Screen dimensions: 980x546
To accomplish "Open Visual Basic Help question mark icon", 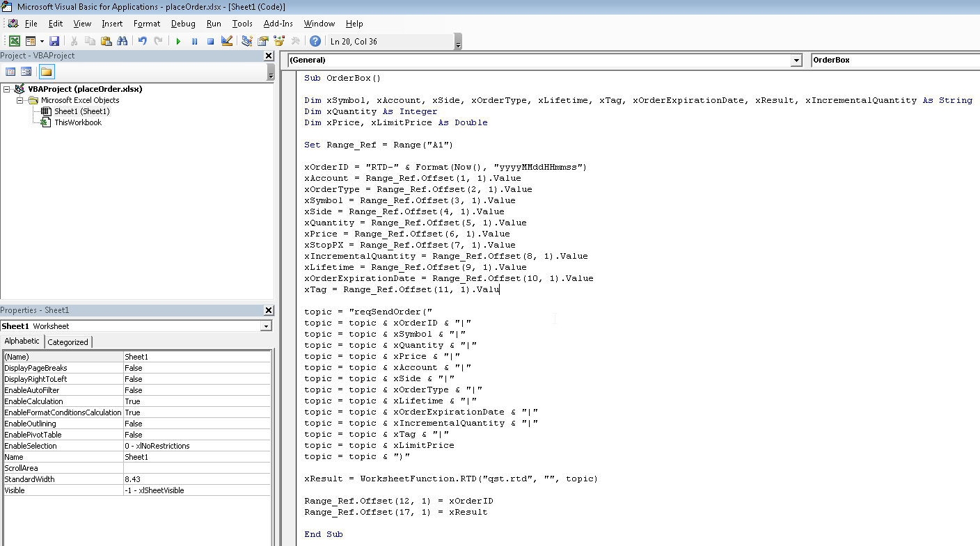I will coord(315,42).
